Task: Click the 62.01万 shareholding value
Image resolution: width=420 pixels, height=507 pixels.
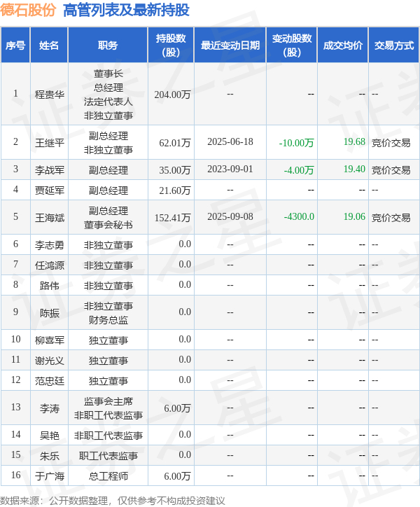Action: point(174,143)
